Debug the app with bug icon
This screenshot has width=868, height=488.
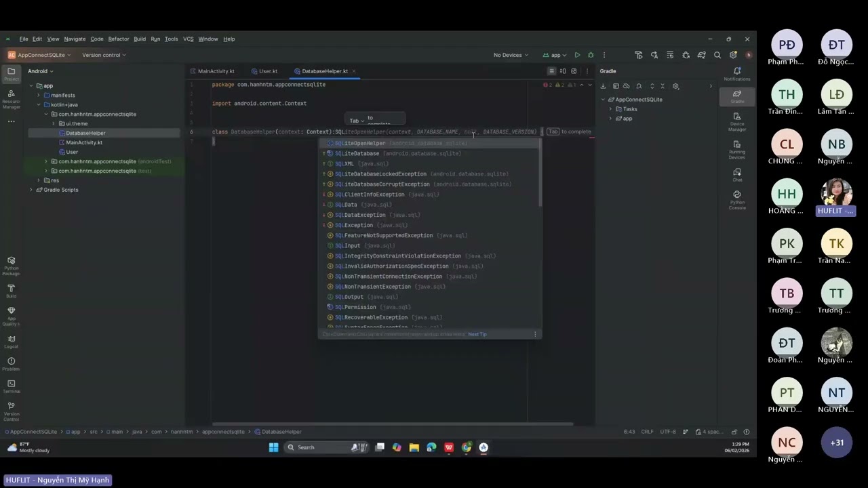(591, 55)
